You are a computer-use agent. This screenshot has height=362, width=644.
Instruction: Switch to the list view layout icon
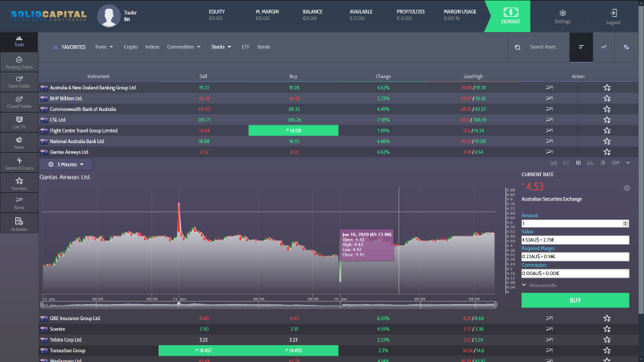click(x=581, y=47)
